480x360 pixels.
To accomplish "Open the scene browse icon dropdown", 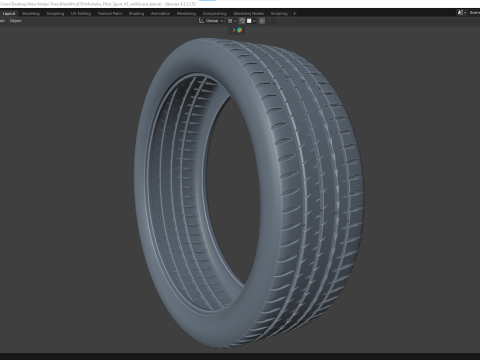I will [x=462, y=13].
